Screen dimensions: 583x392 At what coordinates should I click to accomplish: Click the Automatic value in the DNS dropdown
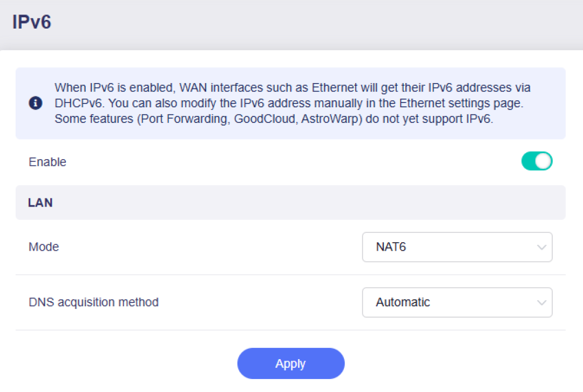(403, 302)
